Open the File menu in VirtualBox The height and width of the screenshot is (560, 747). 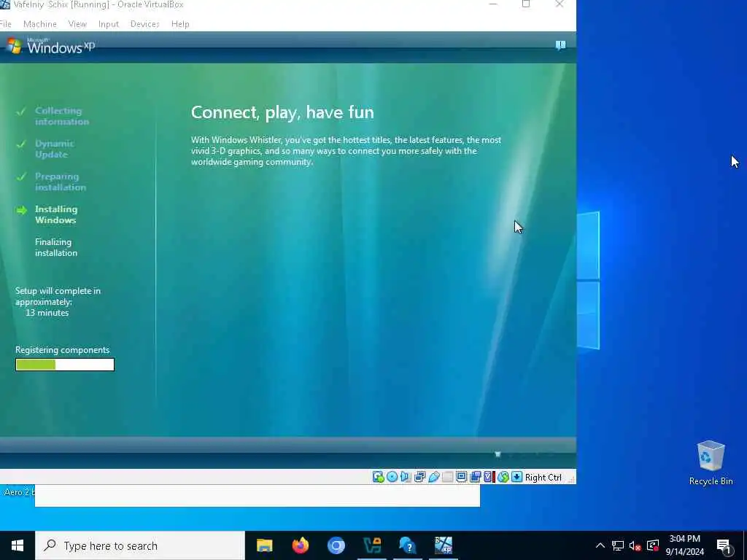point(5,24)
